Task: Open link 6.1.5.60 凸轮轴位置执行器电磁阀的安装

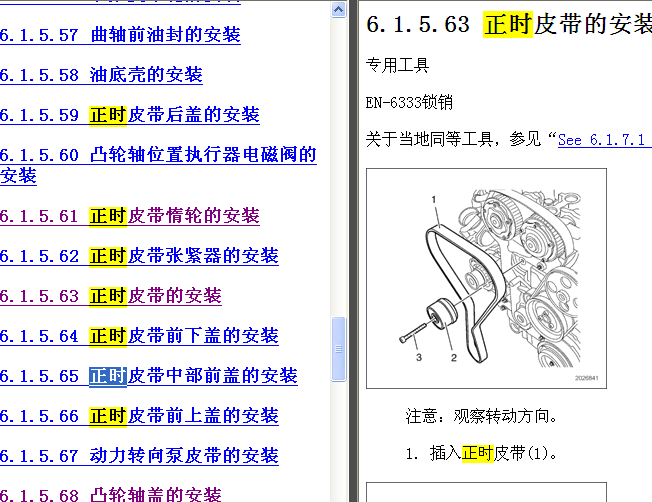Action: click(x=158, y=165)
